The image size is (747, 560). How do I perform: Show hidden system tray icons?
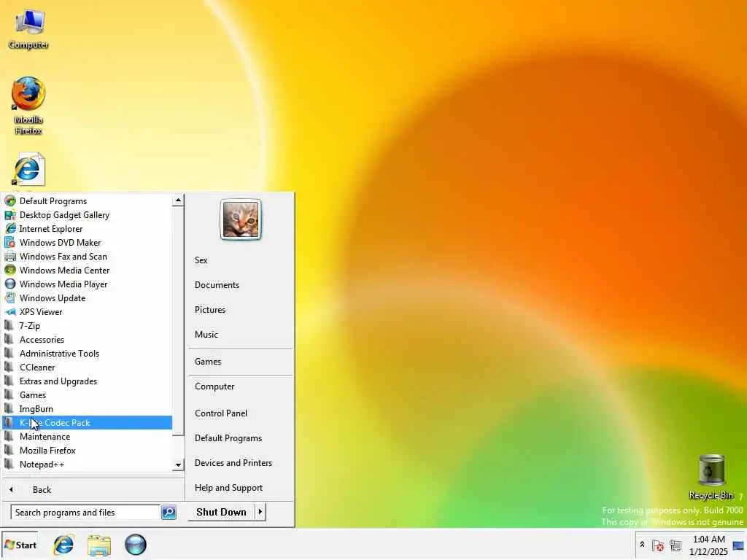pyautogui.click(x=642, y=544)
